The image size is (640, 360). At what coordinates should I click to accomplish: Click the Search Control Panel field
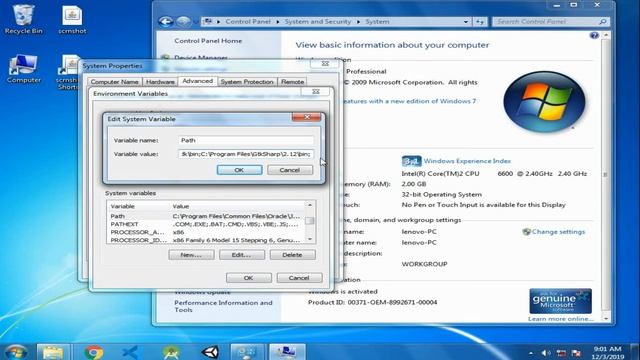coord(551,22)
